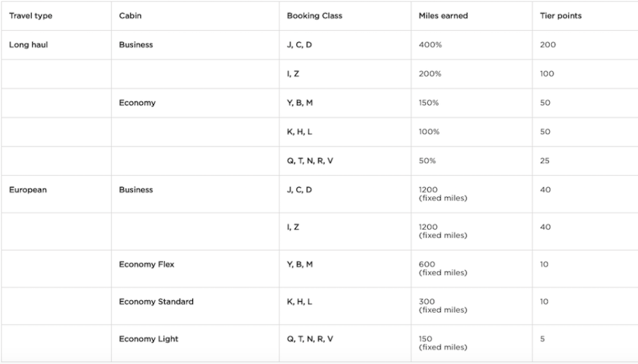Select the 25 tier points cell
This screenshot has width=638, height=364.
click(x=545, y=161)
